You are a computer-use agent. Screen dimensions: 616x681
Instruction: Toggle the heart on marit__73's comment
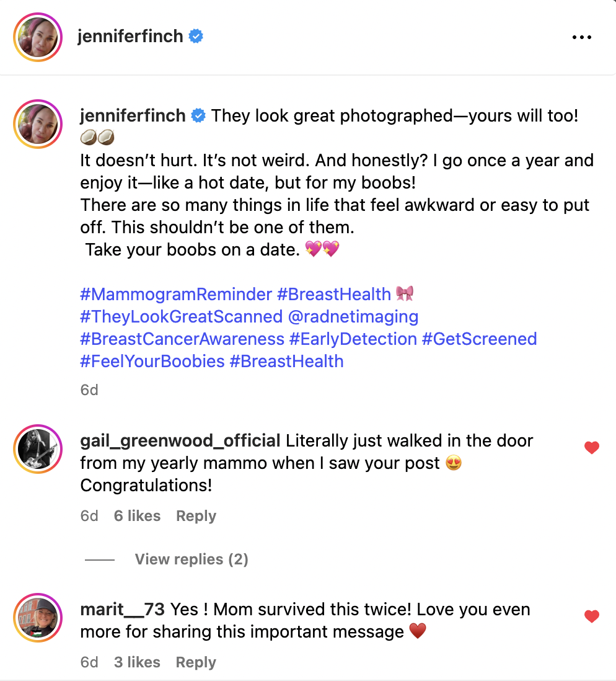[592, 616]
